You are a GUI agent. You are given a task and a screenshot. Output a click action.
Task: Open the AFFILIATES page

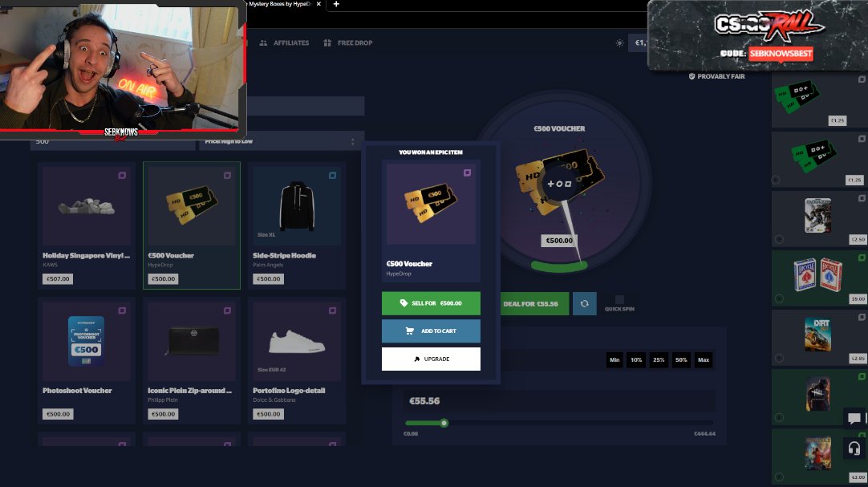[291, 43]
